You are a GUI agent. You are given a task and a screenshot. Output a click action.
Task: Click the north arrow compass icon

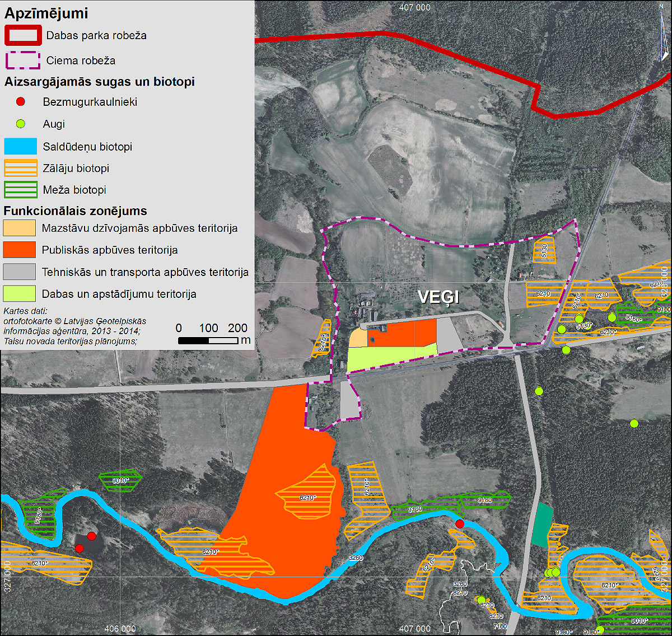click(x=664, y=32)
